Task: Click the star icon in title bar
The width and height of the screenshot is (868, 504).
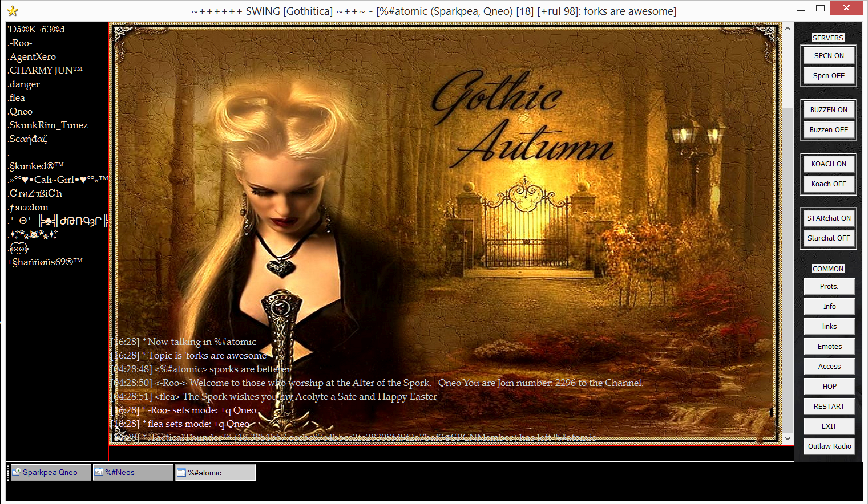Action: click(13, 11)
